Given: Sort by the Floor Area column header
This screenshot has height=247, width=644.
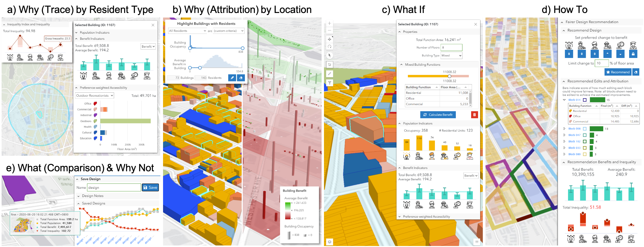Looking at the screenshot, I should tap(454, 87).
